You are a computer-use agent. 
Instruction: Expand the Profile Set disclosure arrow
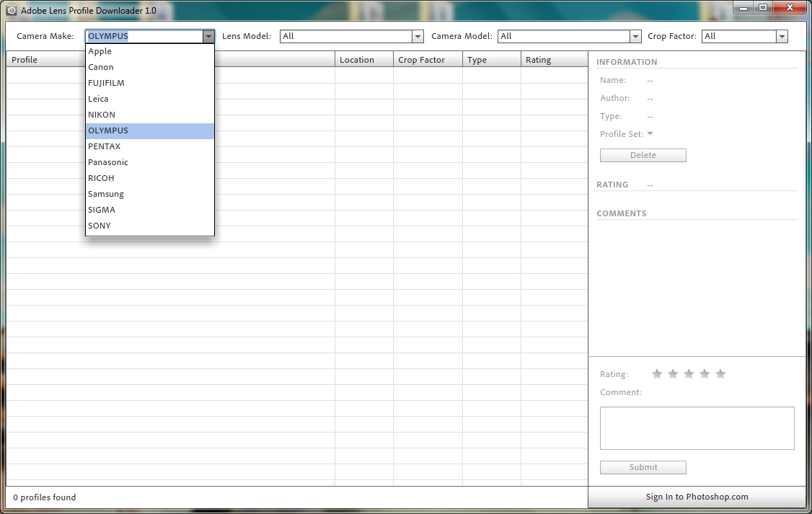click(650, 134)
